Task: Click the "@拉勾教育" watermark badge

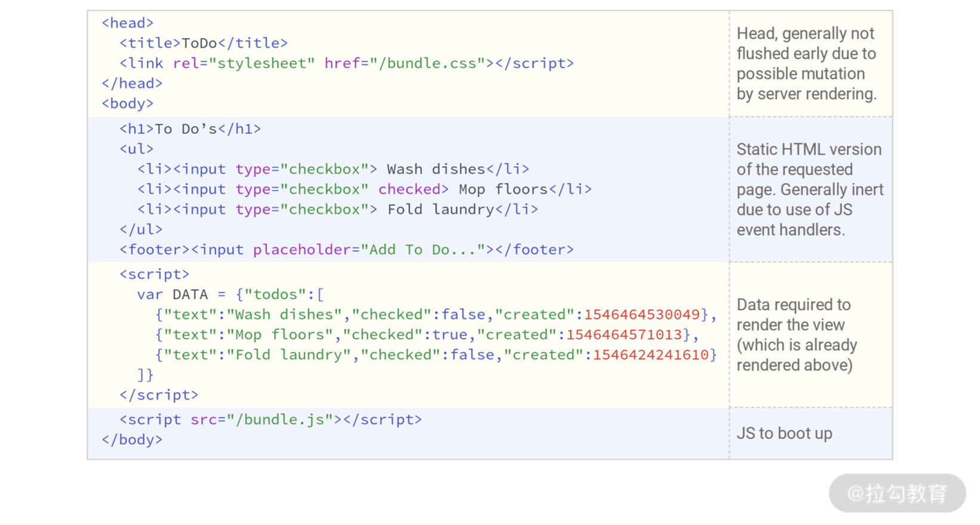Action: point(897,493)
